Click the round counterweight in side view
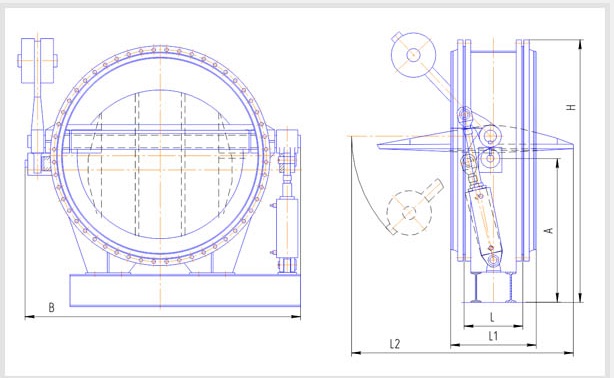 pyautogui.click(x=414, y=54)
